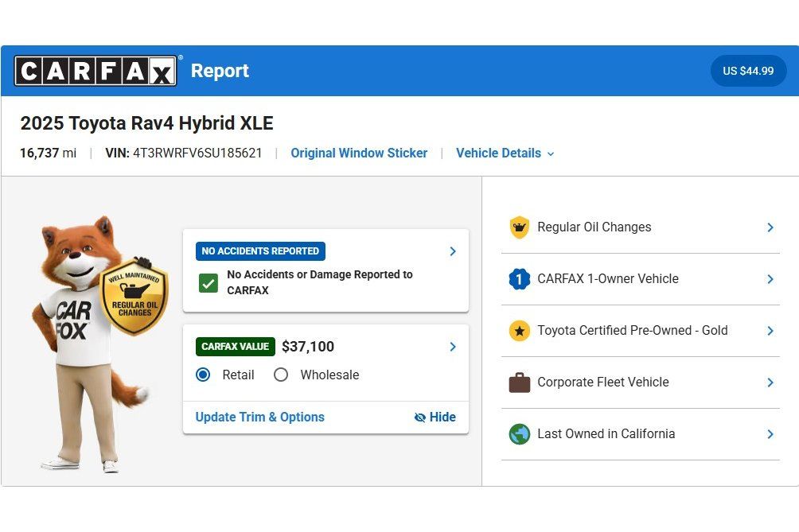Click the 1-Owner blue badge icon
This screenshot has width=799, height=532.
point(519,279)
